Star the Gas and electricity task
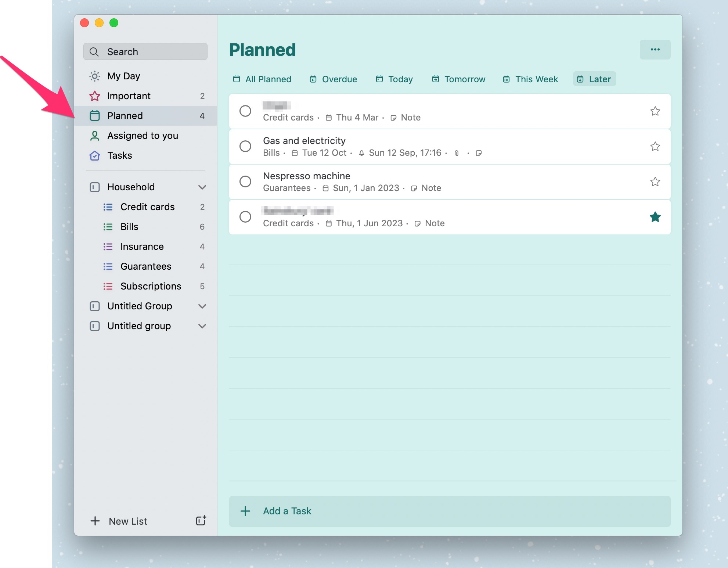728x568 pixels. 655,147
